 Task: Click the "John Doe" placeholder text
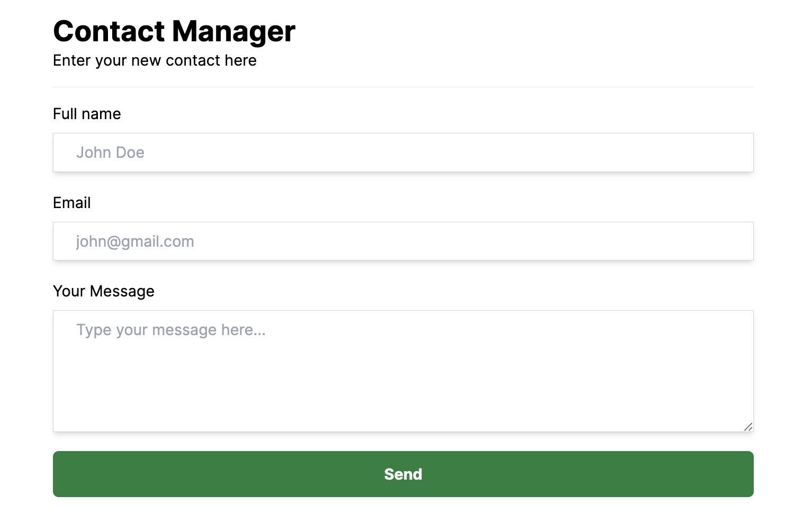coord(110,152)
